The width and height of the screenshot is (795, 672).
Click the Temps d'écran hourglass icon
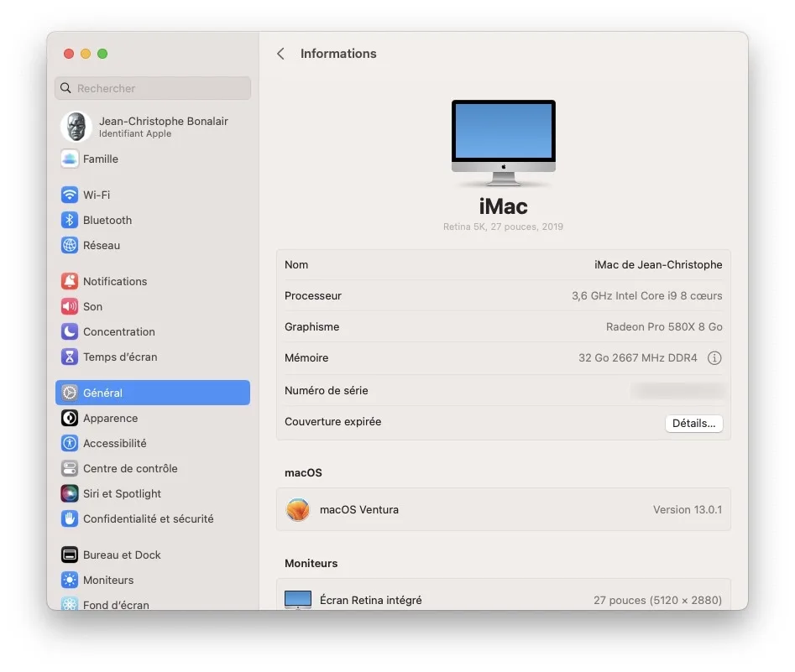point(70,357)
